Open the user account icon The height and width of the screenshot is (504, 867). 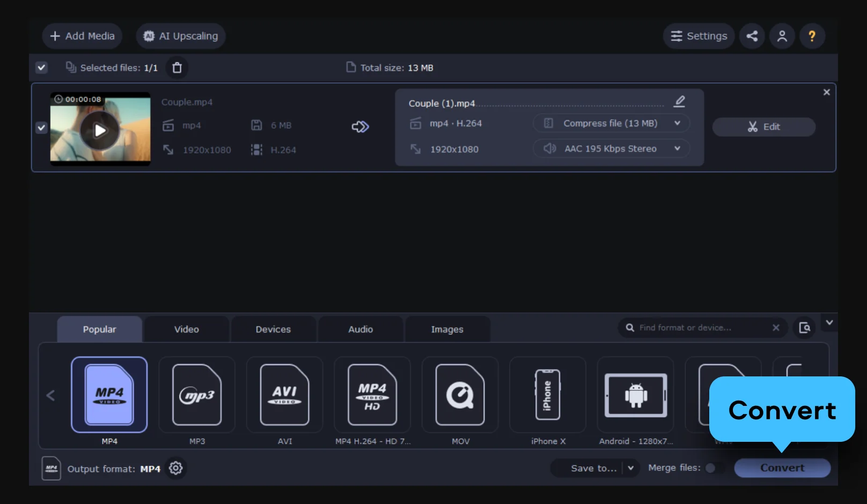tap(782, 36)
